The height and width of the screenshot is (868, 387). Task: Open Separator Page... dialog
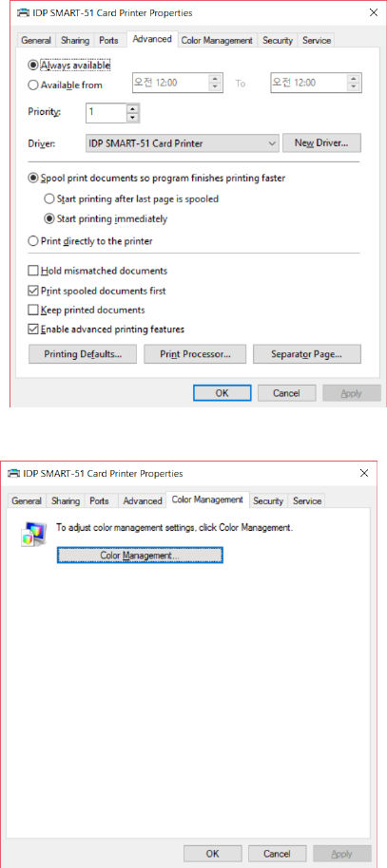pos(306,353)
